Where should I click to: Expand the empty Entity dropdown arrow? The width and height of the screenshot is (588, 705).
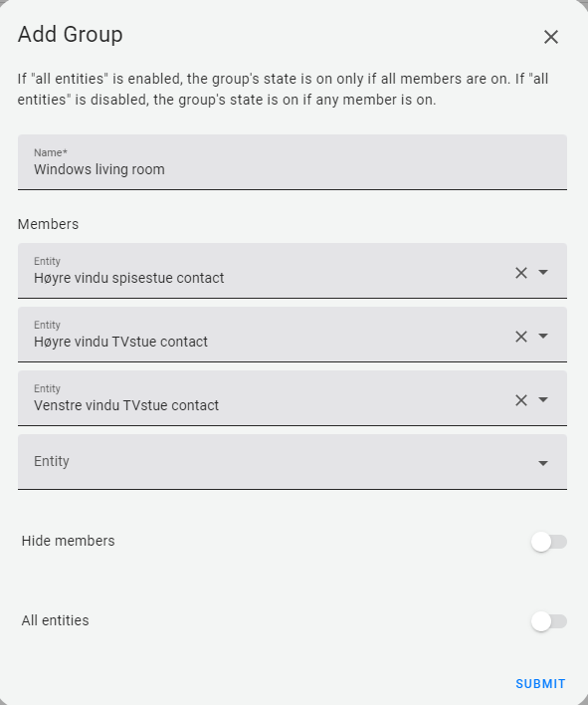click(543, 463)
